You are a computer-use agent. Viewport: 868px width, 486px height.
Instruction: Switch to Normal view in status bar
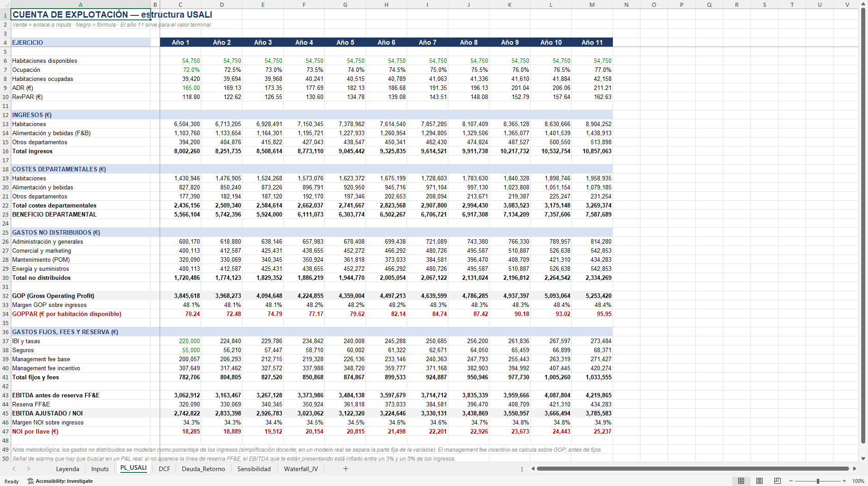[741, 481]
